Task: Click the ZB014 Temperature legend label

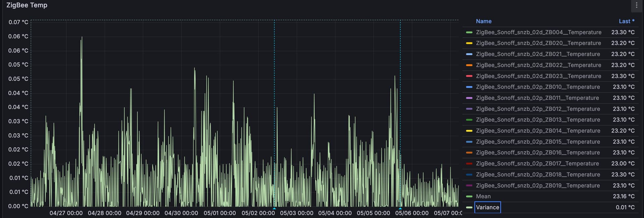Action: click(x=538, y=131)
